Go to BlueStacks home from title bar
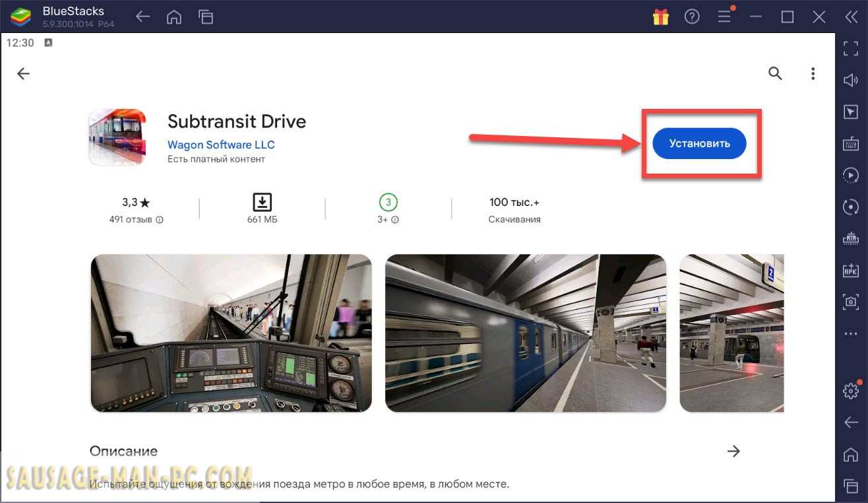The width and height of the screenshot is (868, 503). (x=174, y=17)
